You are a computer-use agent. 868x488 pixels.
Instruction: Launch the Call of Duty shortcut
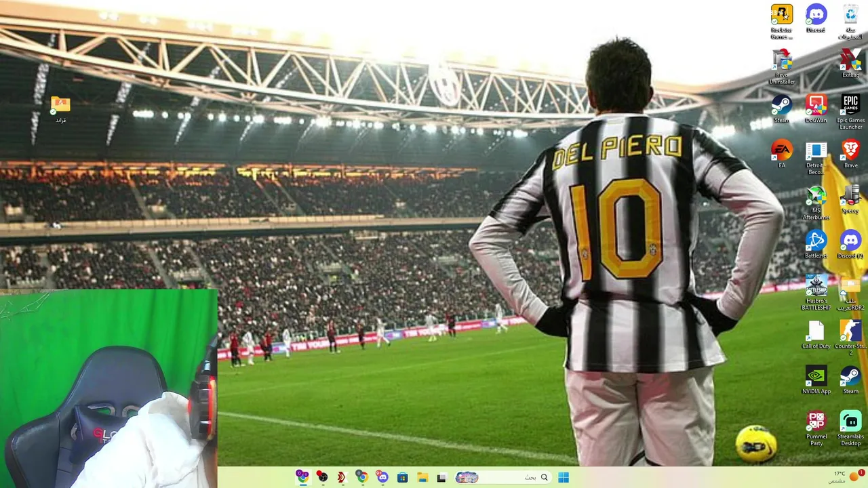click(816, 335)
